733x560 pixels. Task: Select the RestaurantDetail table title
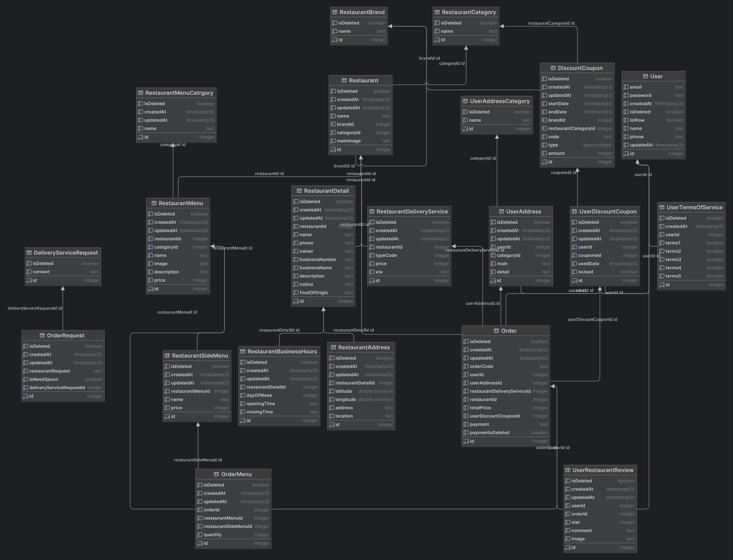coord(326,191)
